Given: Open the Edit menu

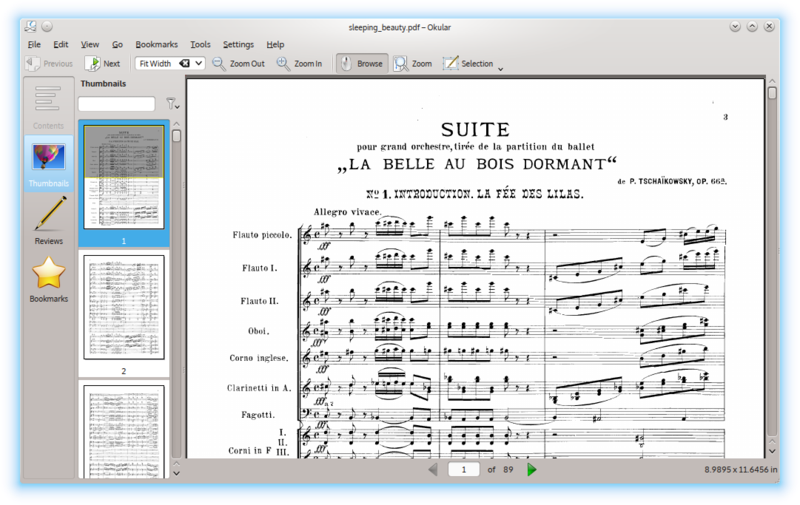Looking at the screenshot, I should pos(61,44).
